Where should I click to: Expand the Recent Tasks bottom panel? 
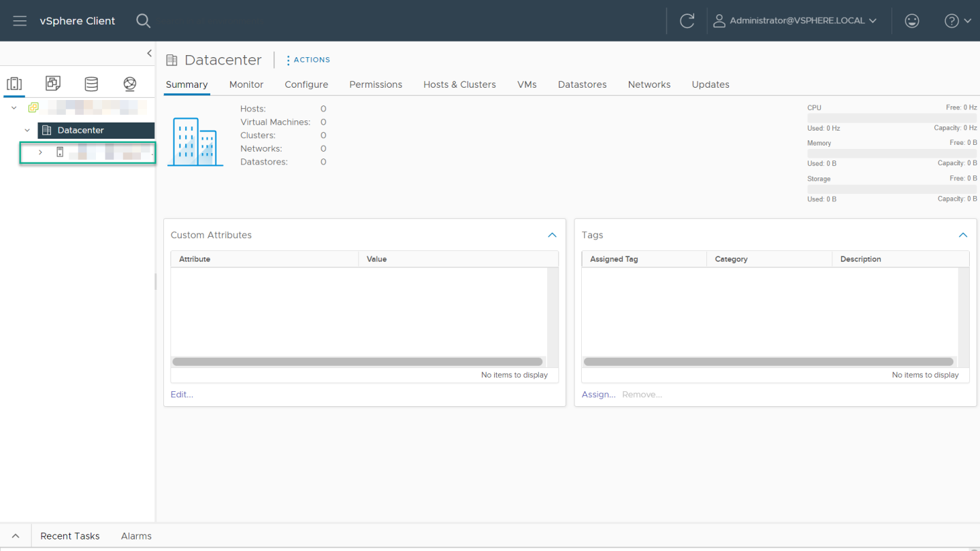16,536
